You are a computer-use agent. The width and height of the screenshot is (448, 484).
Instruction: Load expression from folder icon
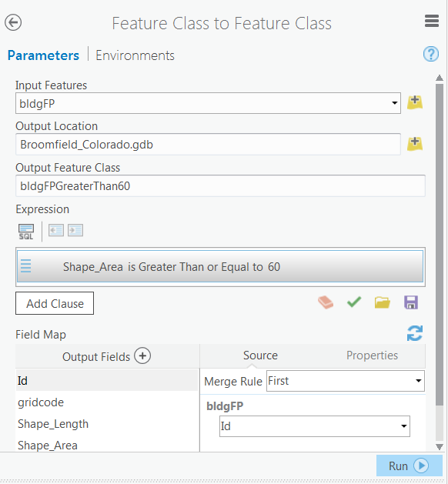pos(383,302)
